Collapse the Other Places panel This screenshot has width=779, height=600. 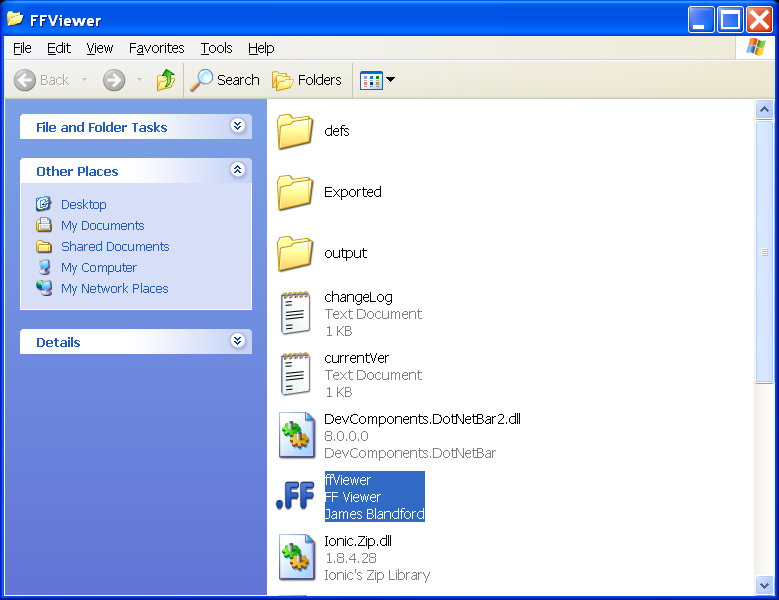[237, 170]
